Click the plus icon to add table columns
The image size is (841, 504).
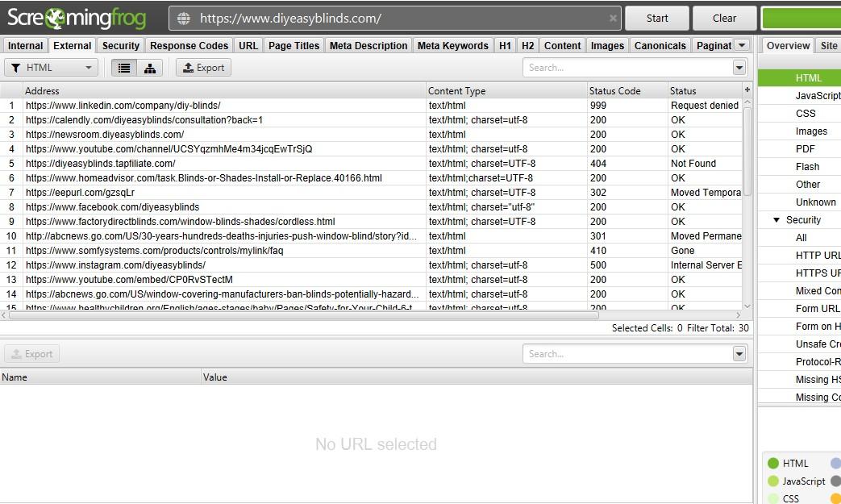(x=746, y=89)
